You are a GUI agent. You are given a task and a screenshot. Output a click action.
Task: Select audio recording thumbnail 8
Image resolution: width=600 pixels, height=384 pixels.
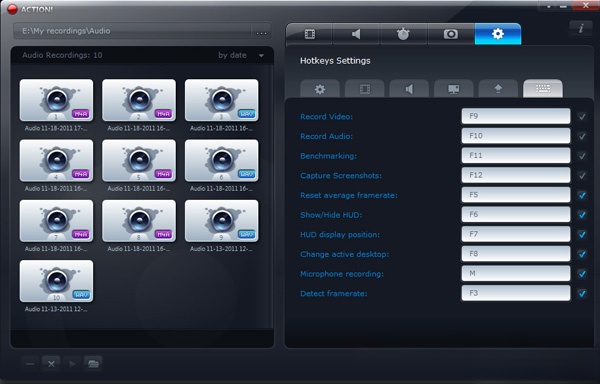click(x=139, y=221)
